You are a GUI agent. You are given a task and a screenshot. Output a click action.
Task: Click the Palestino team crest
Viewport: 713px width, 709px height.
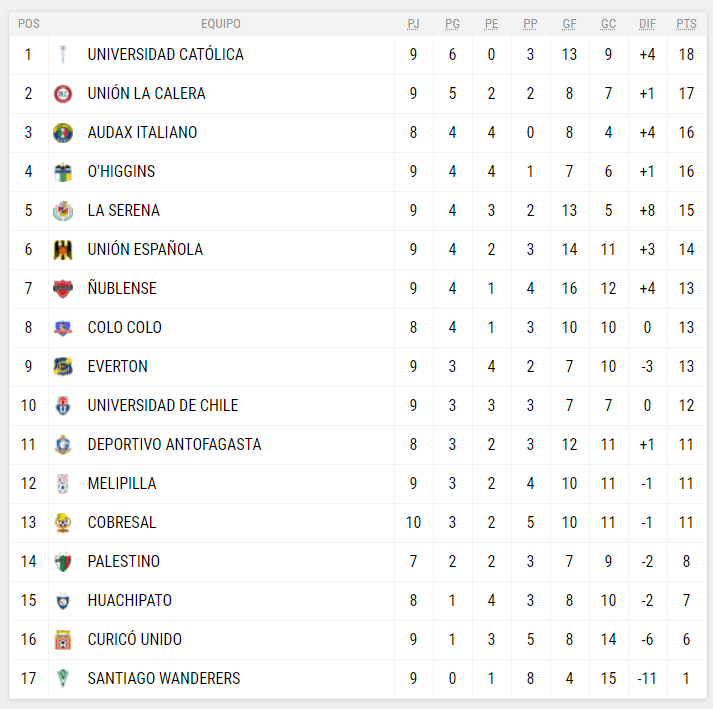[x=63, y=562]
